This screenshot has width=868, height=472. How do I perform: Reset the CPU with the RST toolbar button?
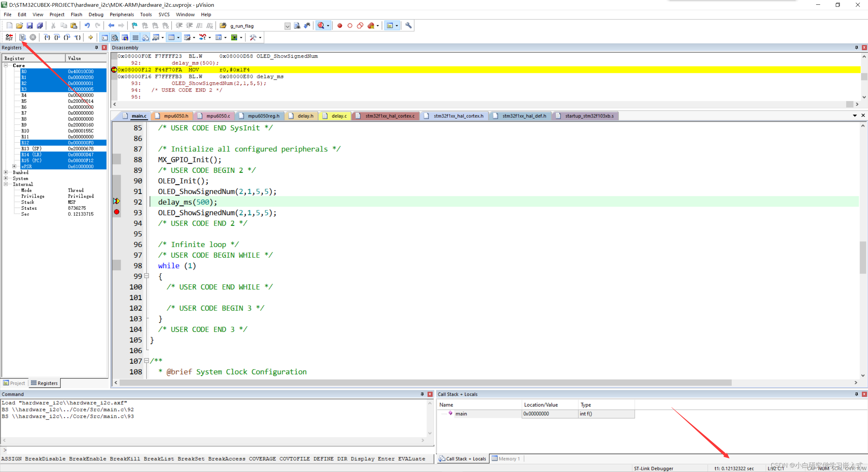9,37
